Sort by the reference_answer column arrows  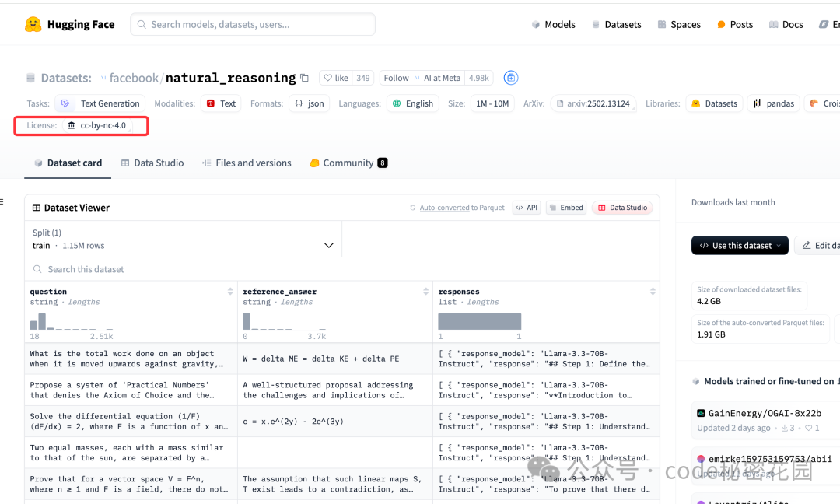(426, 292)
